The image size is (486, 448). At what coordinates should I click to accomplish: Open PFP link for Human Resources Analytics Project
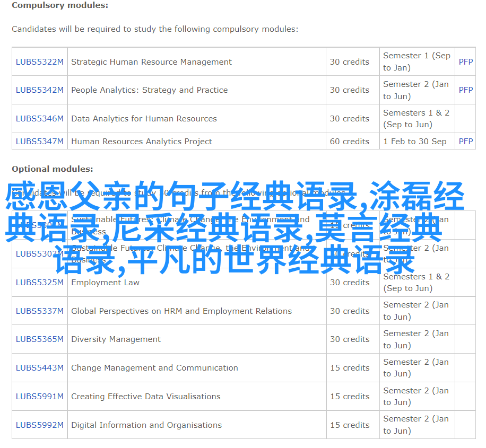[465, 142]
